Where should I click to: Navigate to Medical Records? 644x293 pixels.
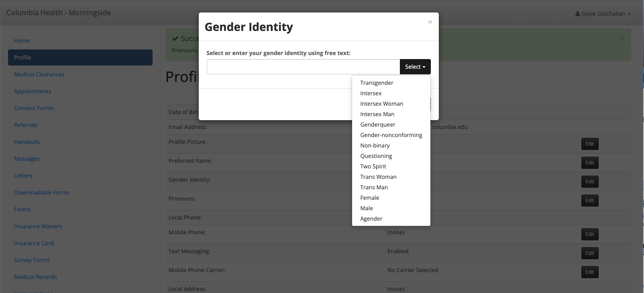35,277
